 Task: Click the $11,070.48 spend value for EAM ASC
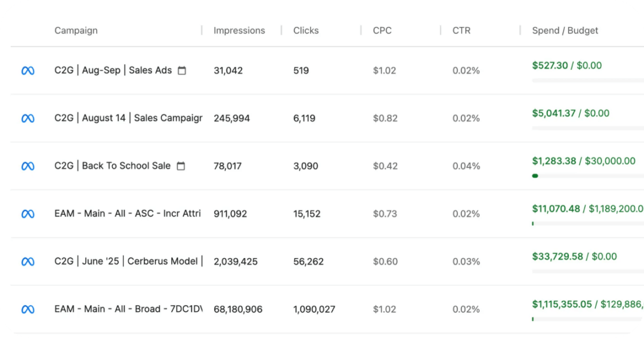click(556, 209)
